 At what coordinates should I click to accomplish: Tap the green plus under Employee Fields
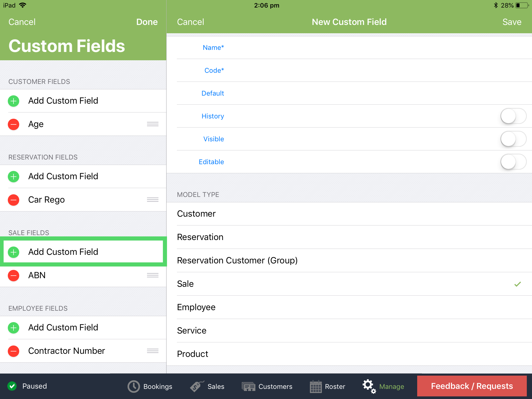coord(14,328)
